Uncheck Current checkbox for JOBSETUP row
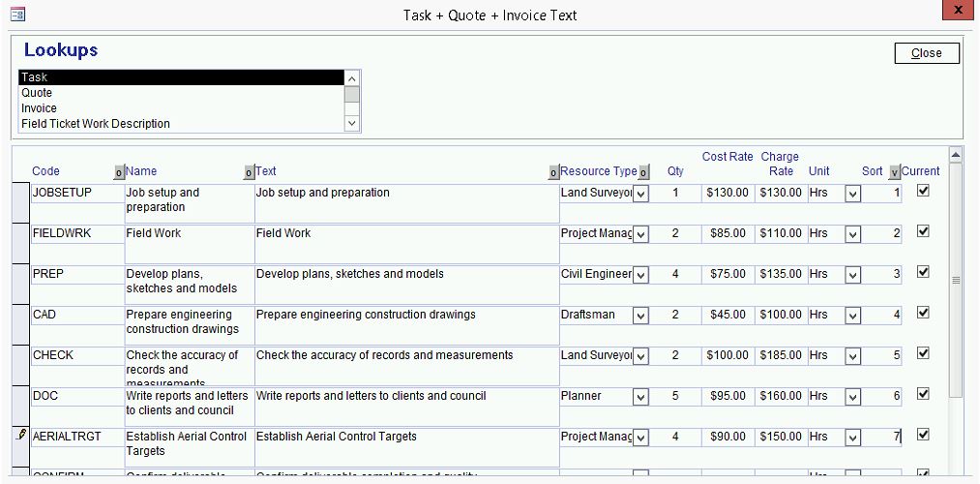The image size is (980, 484). point(923,192)
